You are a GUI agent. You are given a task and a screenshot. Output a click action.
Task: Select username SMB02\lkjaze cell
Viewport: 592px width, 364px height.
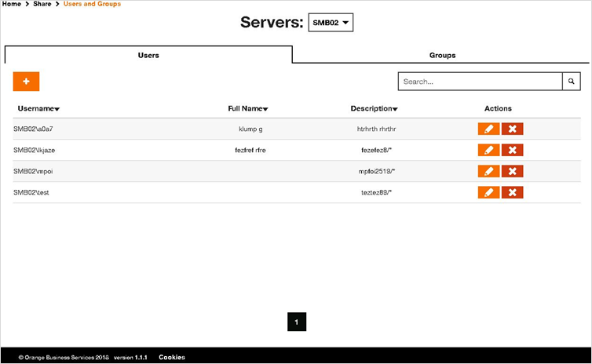point(35,150)
